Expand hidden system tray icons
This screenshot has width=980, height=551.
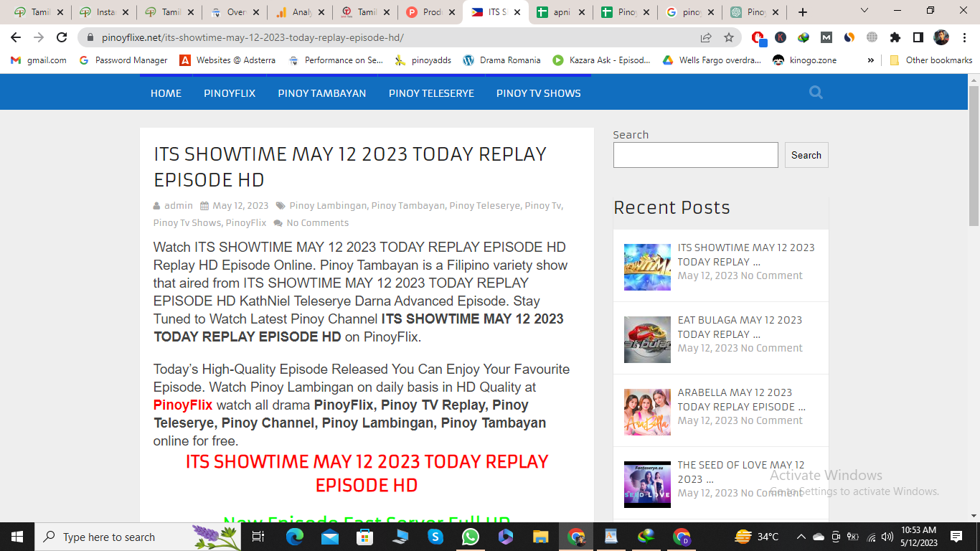tap(801, 537)
